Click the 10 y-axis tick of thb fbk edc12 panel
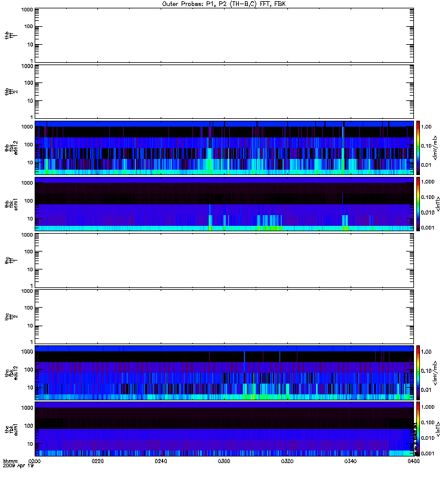The height and width of the screenshot is (478, 448). pyautogui.click(x=30, y=163)
